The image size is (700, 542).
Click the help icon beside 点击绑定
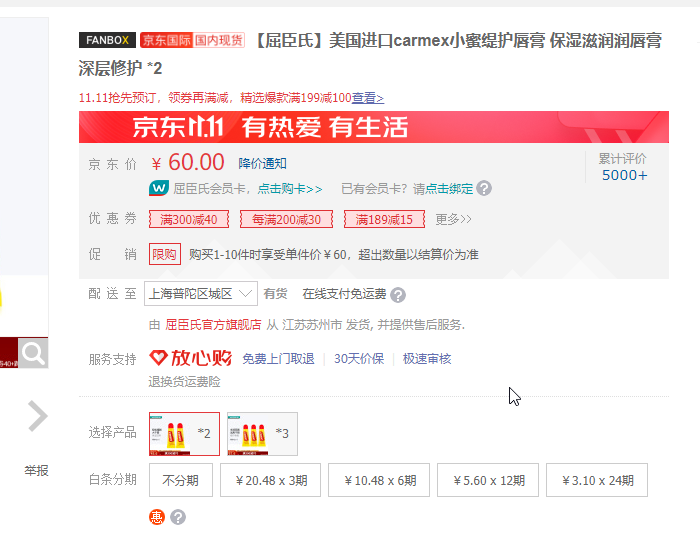(484, 188)
